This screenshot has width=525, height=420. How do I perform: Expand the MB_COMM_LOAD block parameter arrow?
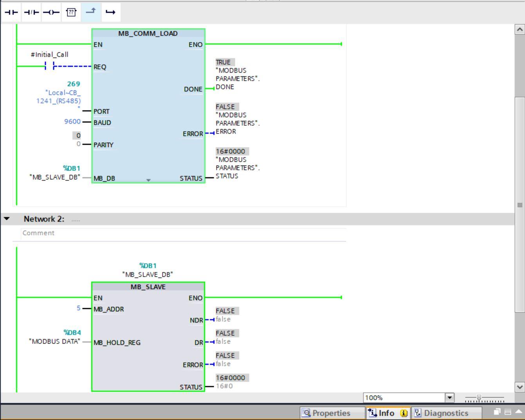(x=148, y=180)
